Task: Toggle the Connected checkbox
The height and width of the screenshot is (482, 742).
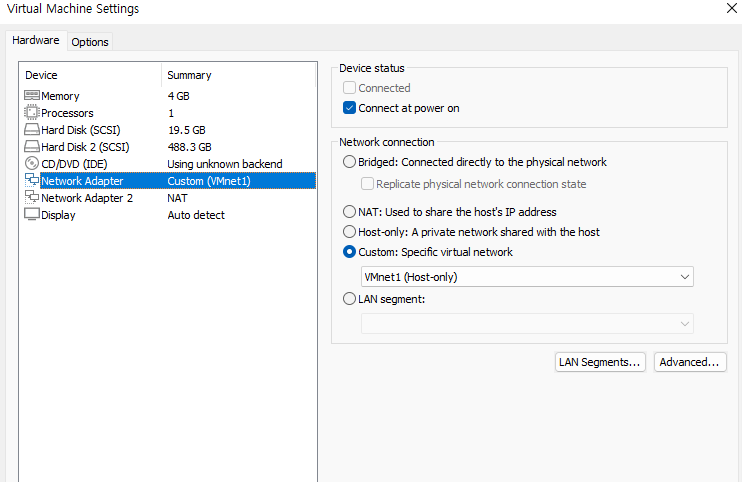Action: click(349, 88)
